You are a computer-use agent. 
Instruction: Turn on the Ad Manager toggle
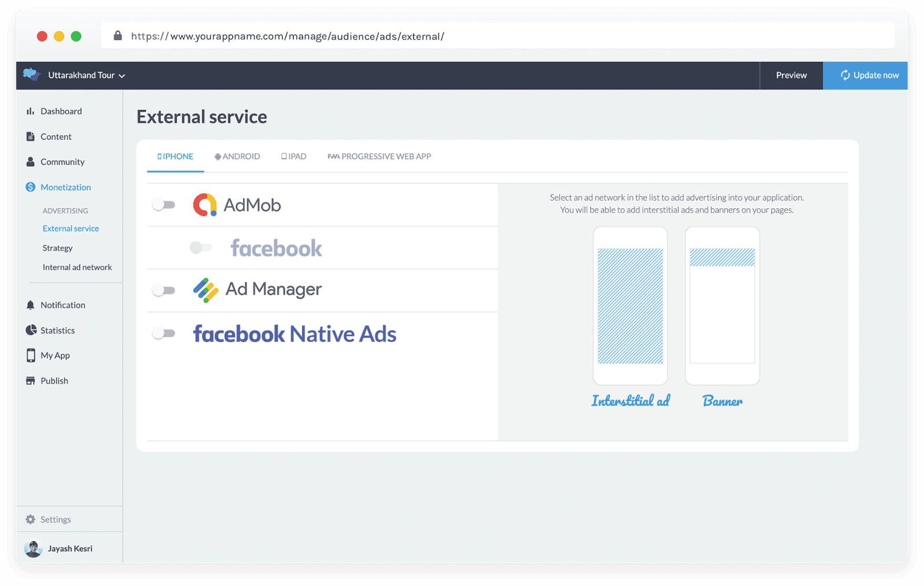163,290
